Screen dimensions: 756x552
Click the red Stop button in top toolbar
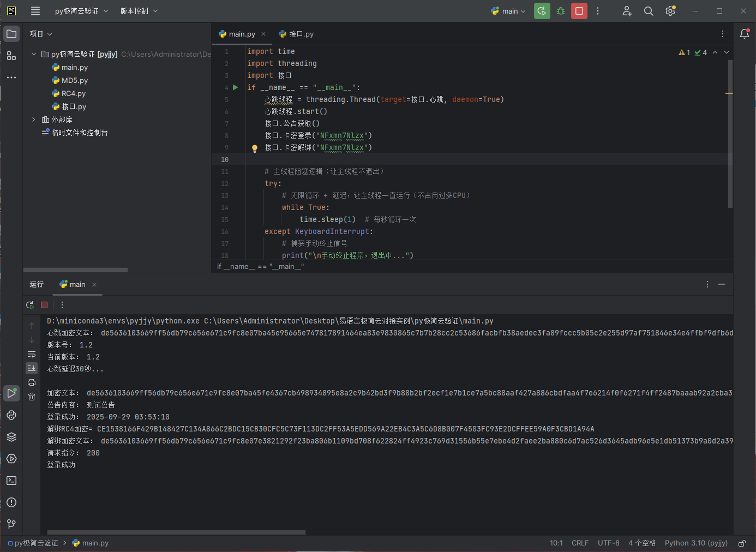579,11
